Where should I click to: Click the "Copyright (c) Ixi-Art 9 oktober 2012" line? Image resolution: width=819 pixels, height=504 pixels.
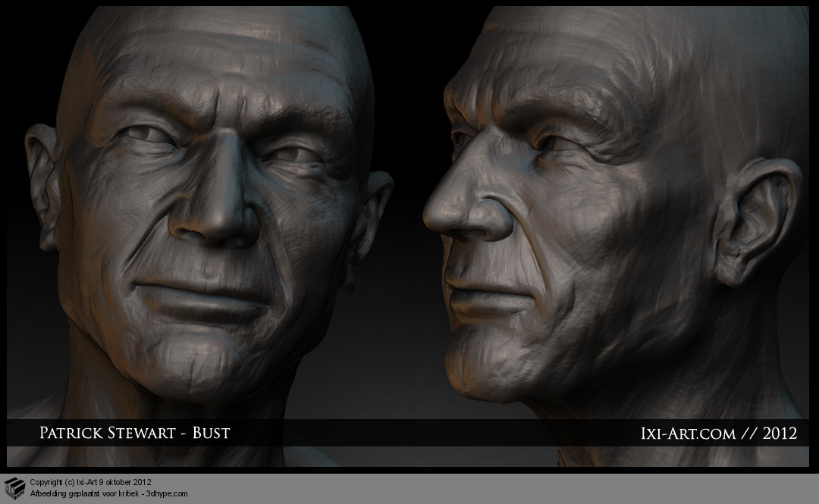coord(90,482)
